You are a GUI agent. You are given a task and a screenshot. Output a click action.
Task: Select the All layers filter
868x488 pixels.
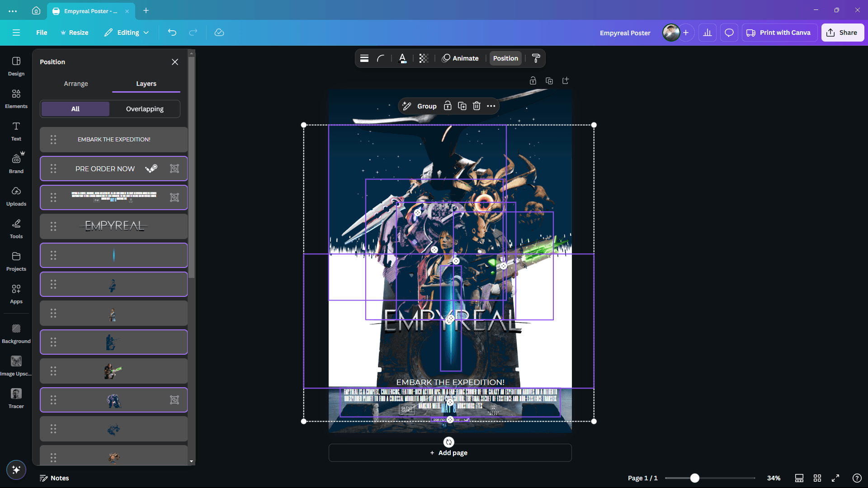(x=75, y=109)
